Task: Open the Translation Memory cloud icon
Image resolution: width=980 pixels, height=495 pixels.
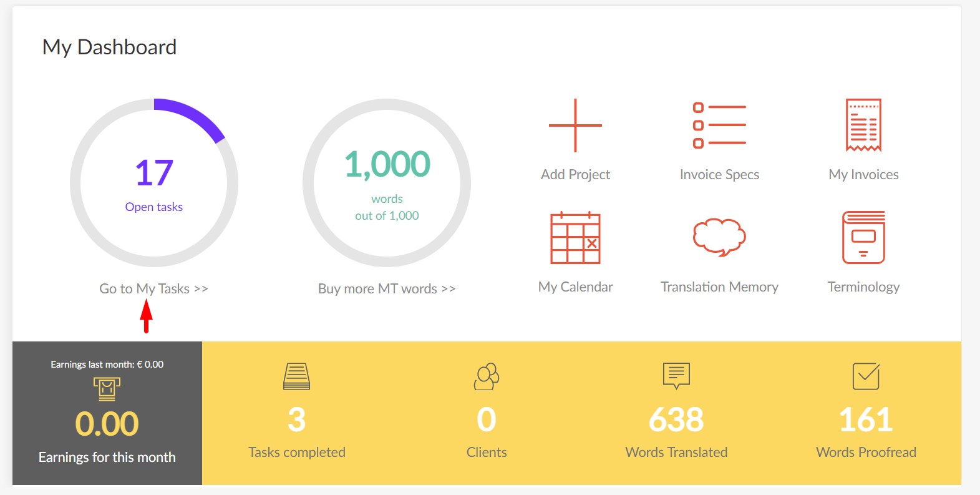Action: (x=719, y=237)
